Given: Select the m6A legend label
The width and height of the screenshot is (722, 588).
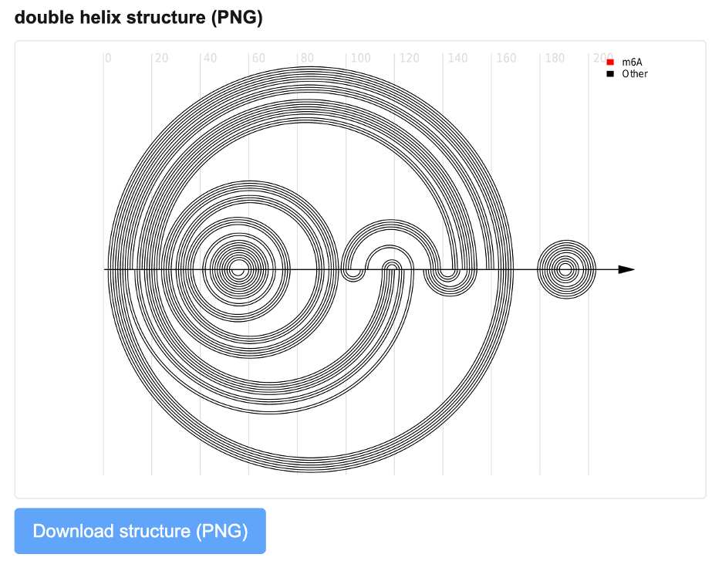Looking at the screenshot, I should click(x=632, y=62).
